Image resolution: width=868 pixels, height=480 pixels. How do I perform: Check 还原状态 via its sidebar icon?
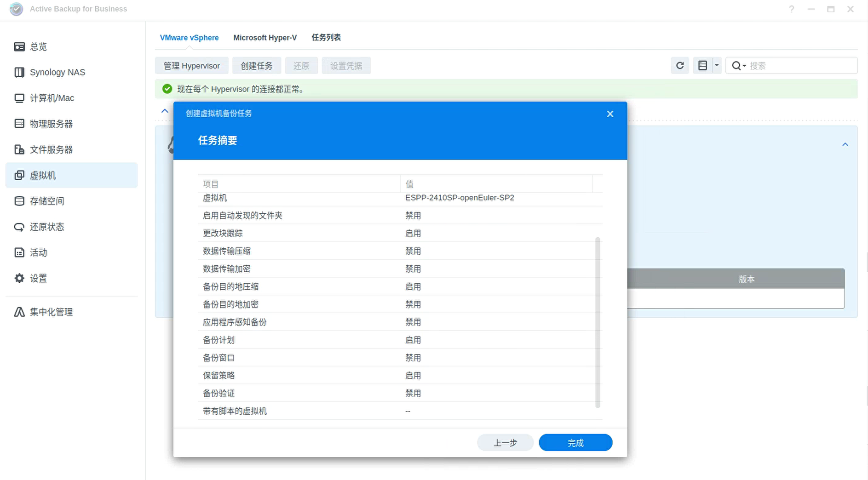tap(47, 227)
